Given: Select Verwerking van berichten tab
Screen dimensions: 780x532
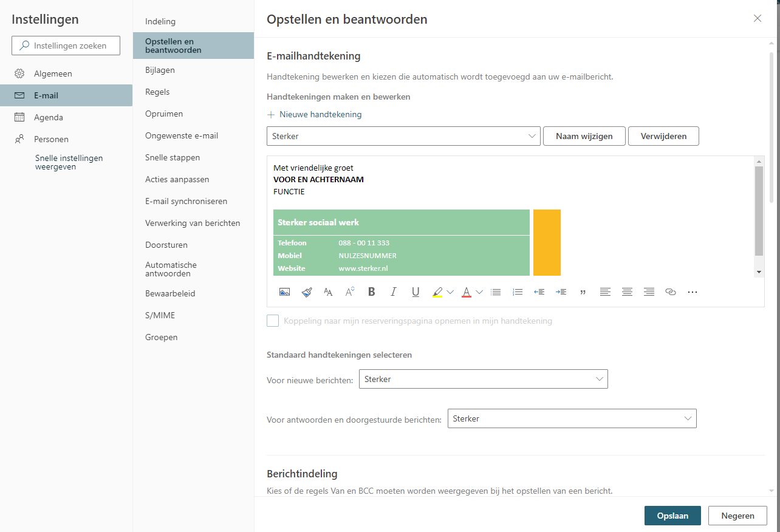Looking at the screenshot, I should (x=193, y=223).
